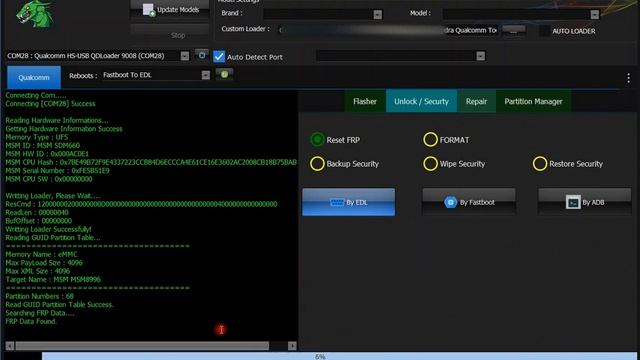Select the Qualcomm tab
Image resolution: width=640 pixels, height=360 pixels.
[34, 77]
